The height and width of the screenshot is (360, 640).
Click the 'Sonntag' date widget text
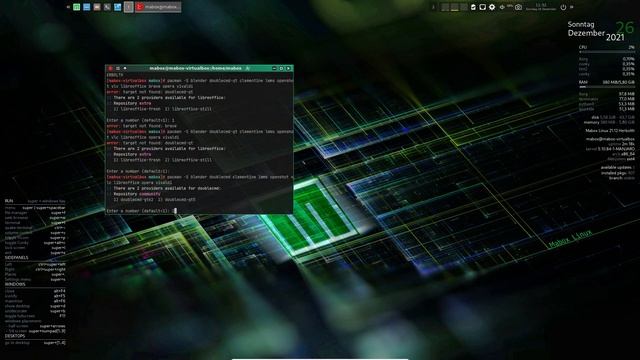coord(581,24)
